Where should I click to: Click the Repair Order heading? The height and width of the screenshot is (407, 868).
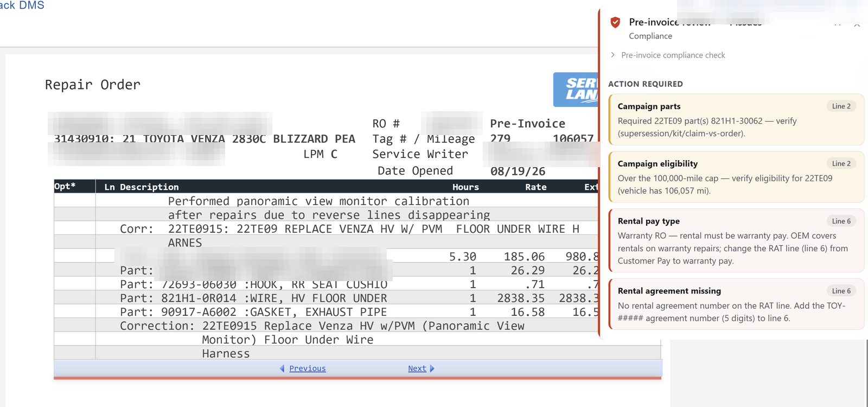[x=93, y=85]
